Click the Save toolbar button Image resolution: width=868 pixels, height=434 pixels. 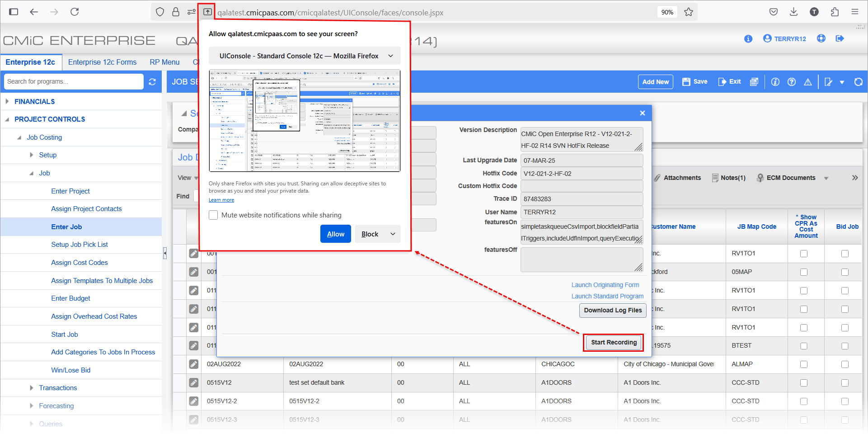pyautogui.click(x=694, y=82)
